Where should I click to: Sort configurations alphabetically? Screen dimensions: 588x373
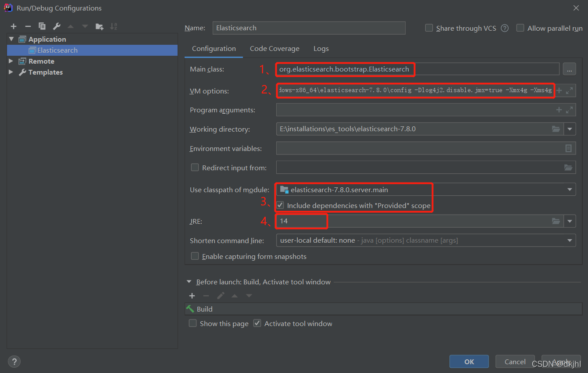pos(114,26)
